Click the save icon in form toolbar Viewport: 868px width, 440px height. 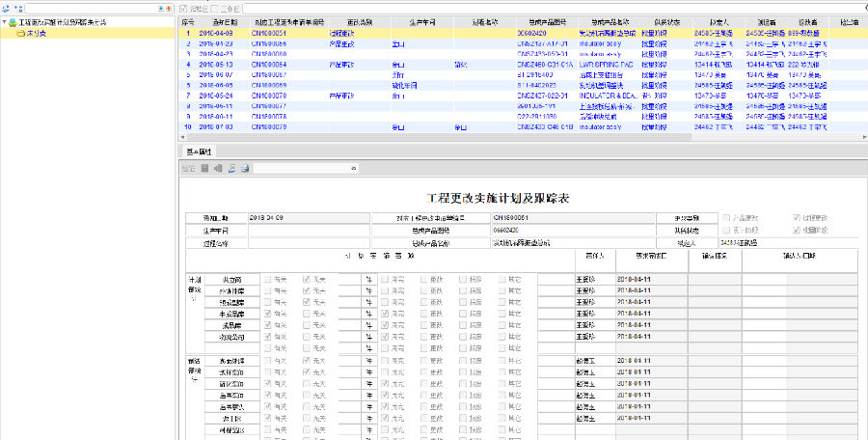204,169
